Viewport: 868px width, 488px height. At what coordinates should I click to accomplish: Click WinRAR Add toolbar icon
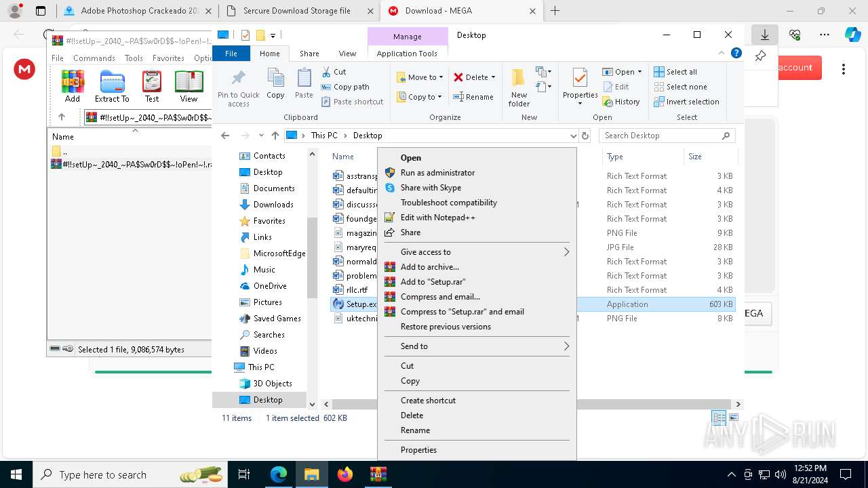tap(73, 87)
